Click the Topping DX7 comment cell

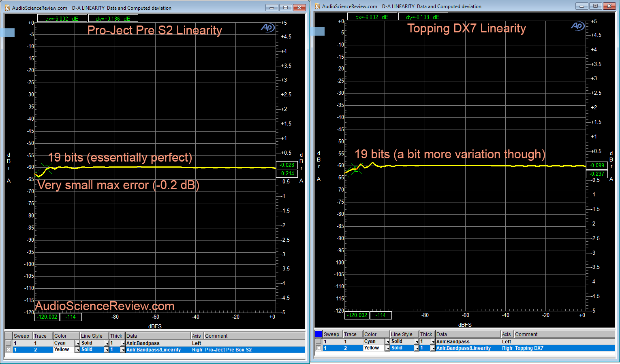564,348
